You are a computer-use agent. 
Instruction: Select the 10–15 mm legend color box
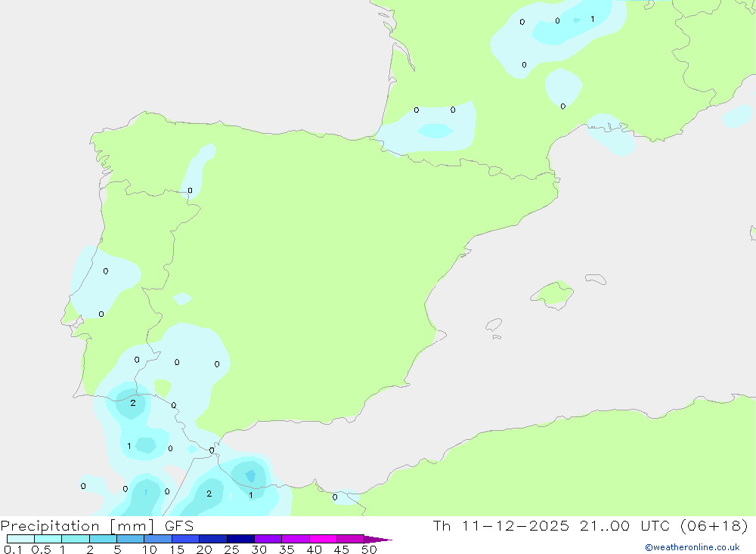click(158, 539)
